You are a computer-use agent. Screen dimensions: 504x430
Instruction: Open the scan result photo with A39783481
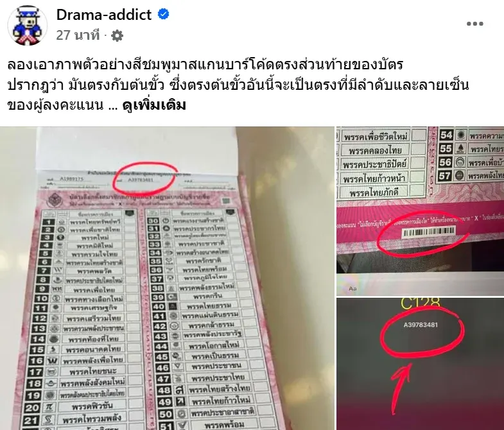(x=420, y=364)
